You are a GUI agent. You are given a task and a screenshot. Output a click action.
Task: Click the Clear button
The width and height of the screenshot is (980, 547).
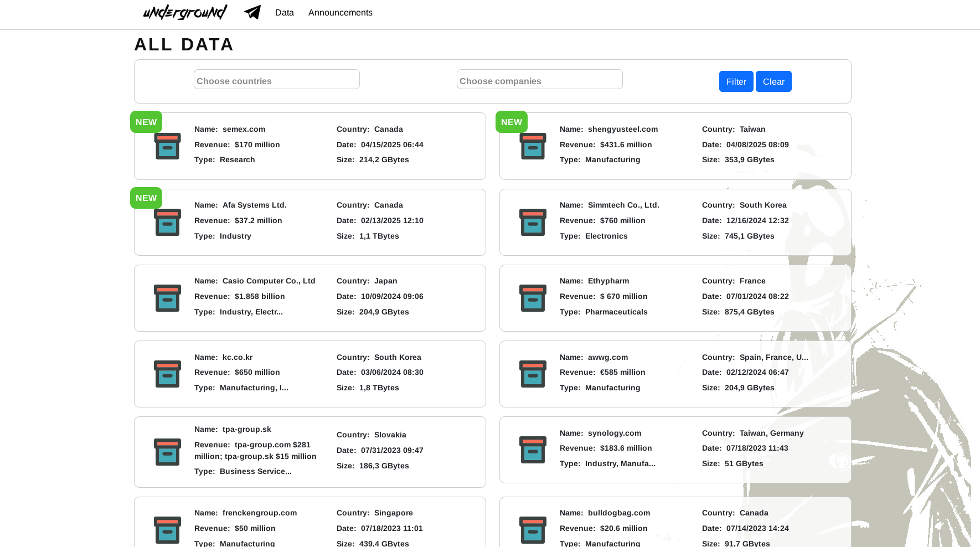(x=773, y=81)
